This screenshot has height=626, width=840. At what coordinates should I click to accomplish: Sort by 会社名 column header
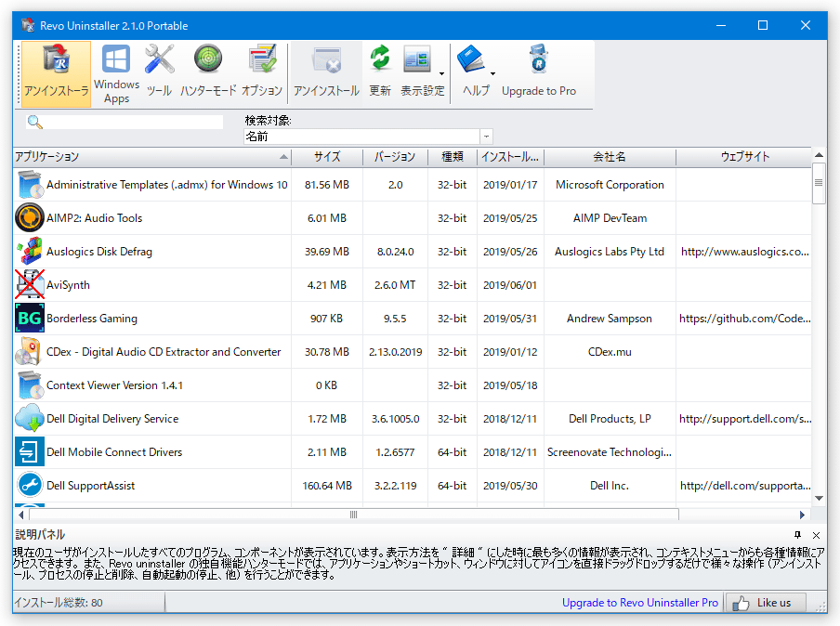point(610,157)
